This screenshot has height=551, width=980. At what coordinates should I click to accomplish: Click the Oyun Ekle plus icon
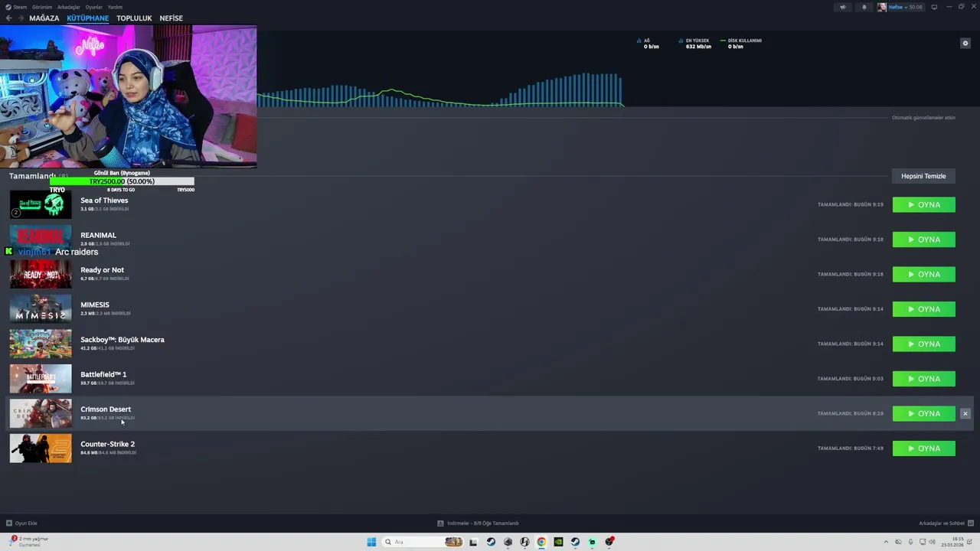pos(9,523)
